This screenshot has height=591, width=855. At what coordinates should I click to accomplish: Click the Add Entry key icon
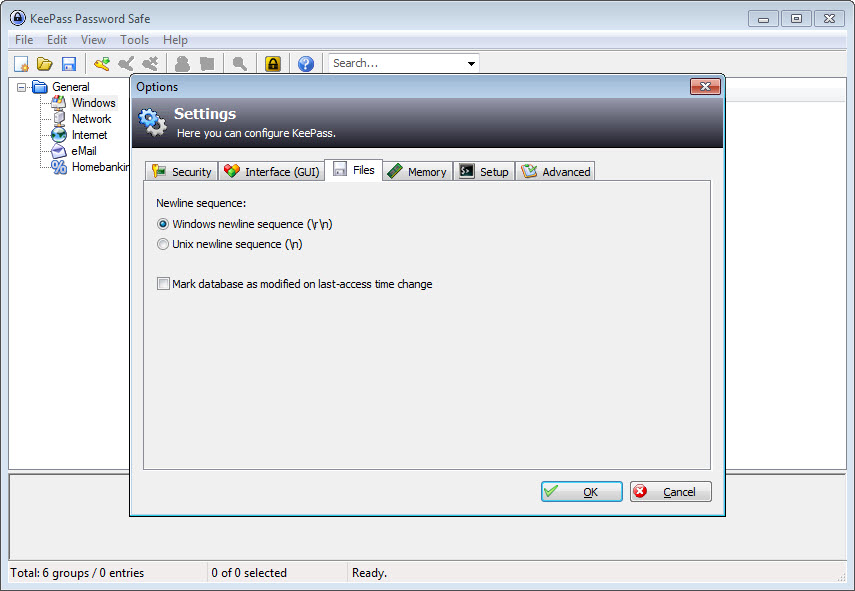point(101,64)
